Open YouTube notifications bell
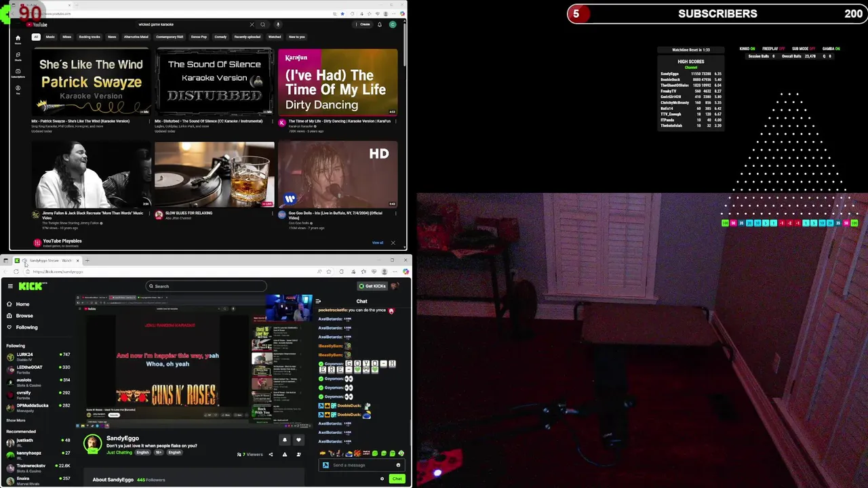The width and height of the screenshot is (868, 488). point(380,24)
